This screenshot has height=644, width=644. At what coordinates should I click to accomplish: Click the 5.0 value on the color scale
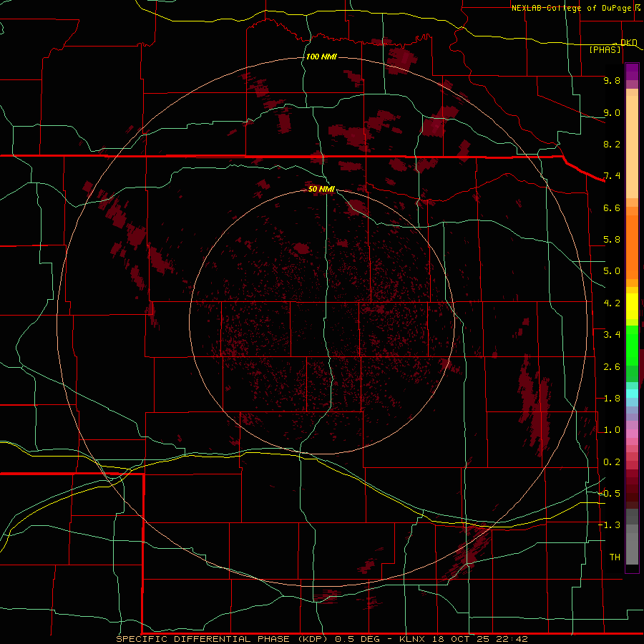point(612,271)
